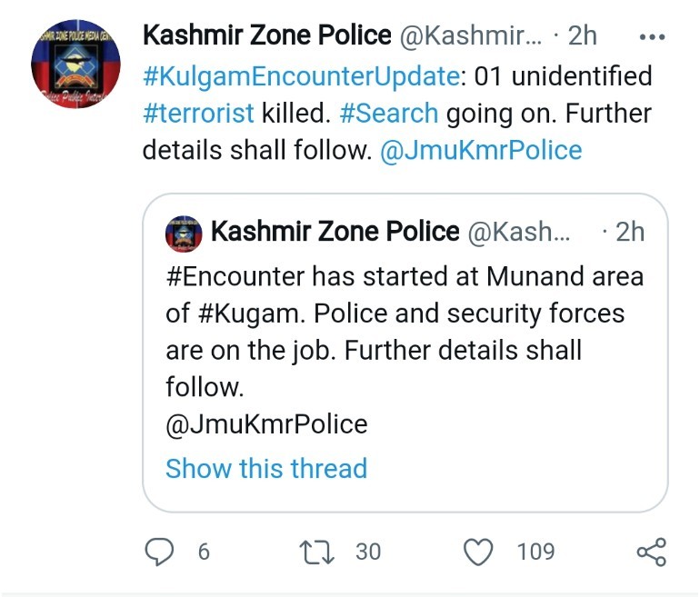The width and height of the screenshot is (700, 597).
Task: Click the main tweet's 2h timestamp
Action: [x=583, y=35]
